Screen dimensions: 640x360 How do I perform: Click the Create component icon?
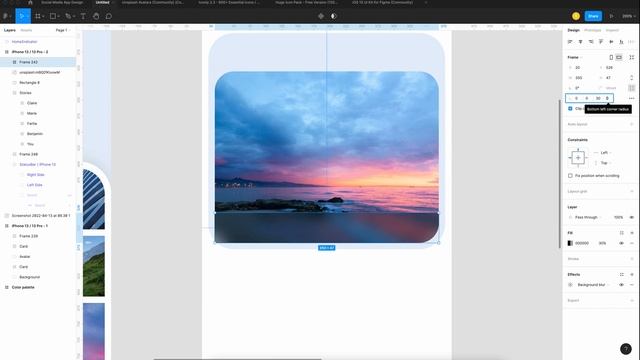click(x=321, y=16)
